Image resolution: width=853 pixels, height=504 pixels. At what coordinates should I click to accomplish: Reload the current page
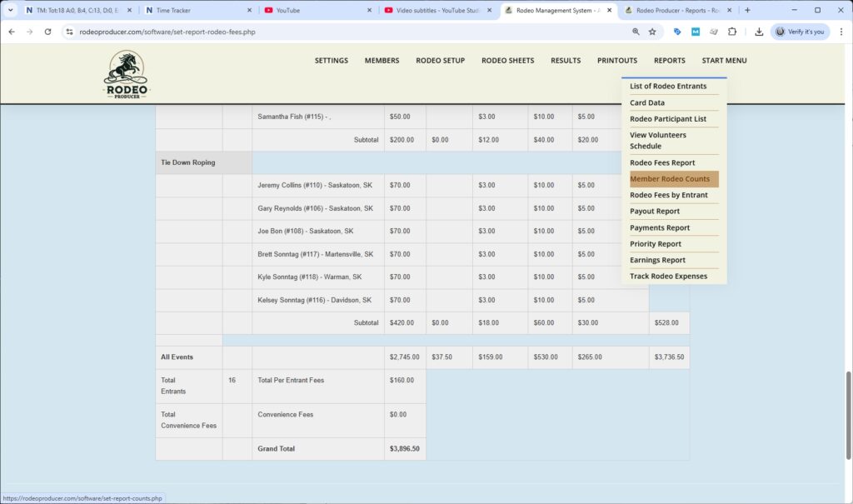tap(47, 31)
